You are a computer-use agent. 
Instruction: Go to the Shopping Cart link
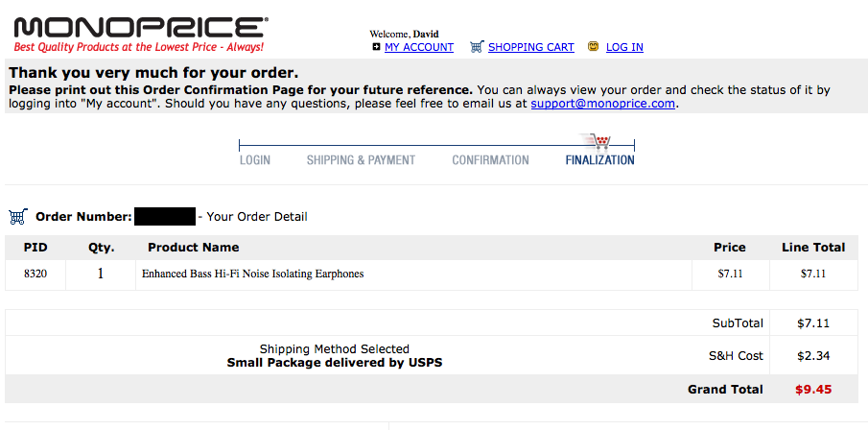(530, 47)
